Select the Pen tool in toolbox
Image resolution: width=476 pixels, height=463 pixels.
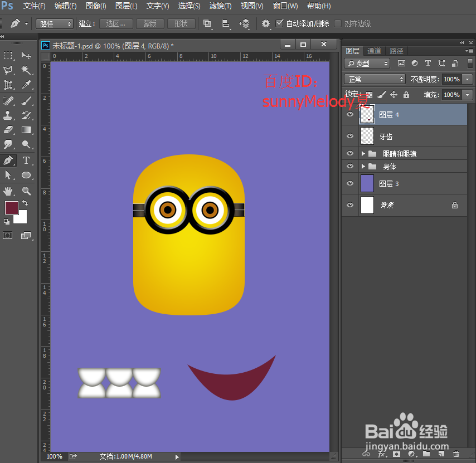pyautogui.click(x=8, y=160)
